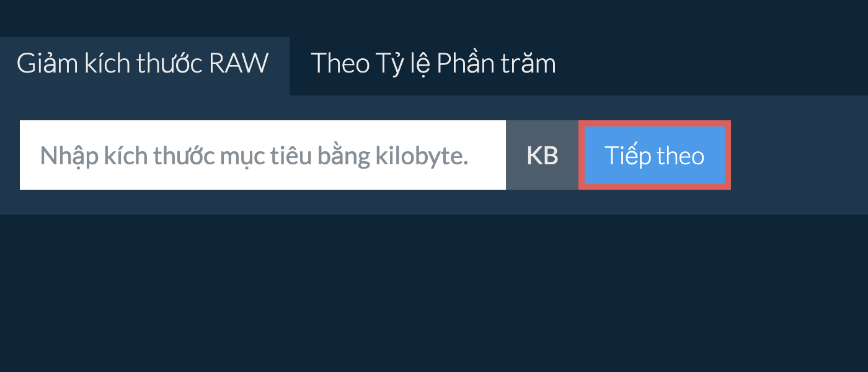Activate the RAW size reduction tab
Image resolution: width=868 pixels, height=372 pixels.
143,64
